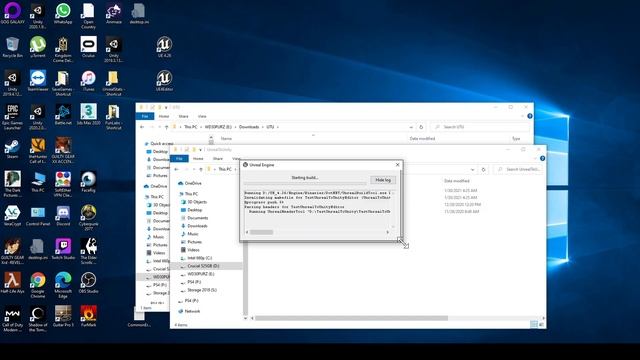This screenshot has width=640, height=360.
Task: Open Guitar Pro 5 shortcut
Action: 63,317
